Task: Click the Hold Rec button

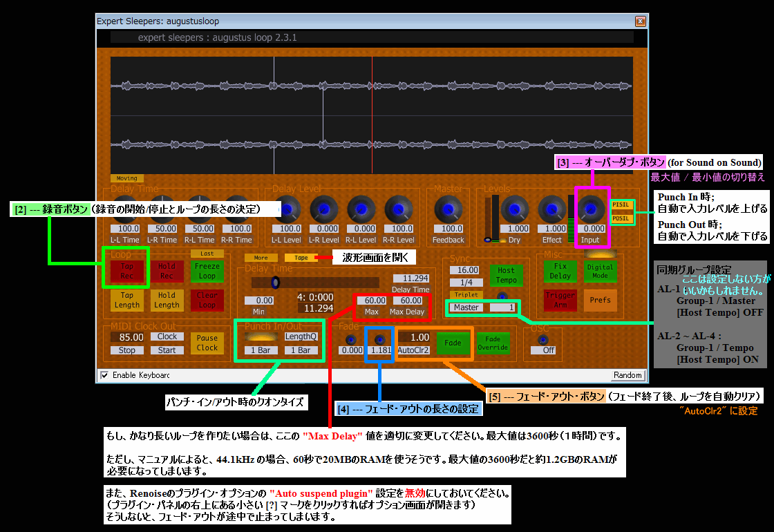Action: [167, 271]
